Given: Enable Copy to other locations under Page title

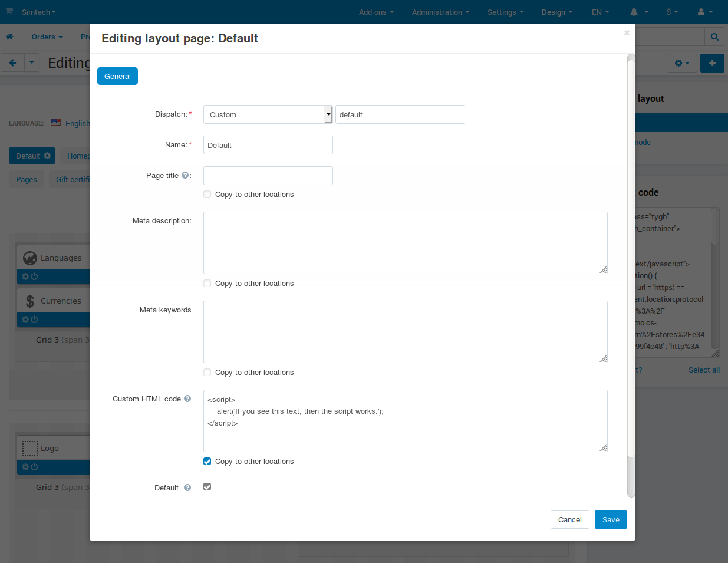Looking at the screenshot, I should click(207, 195).
